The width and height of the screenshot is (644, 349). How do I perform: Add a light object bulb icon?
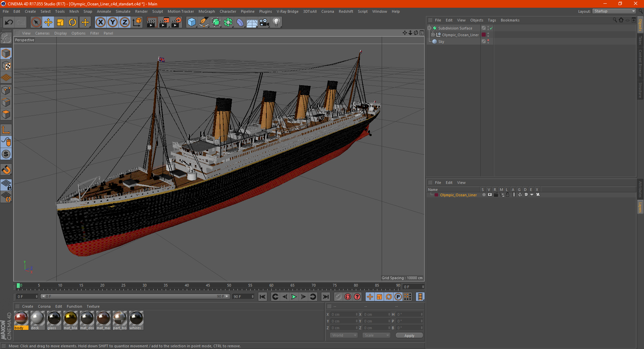(x=276, y=22)
